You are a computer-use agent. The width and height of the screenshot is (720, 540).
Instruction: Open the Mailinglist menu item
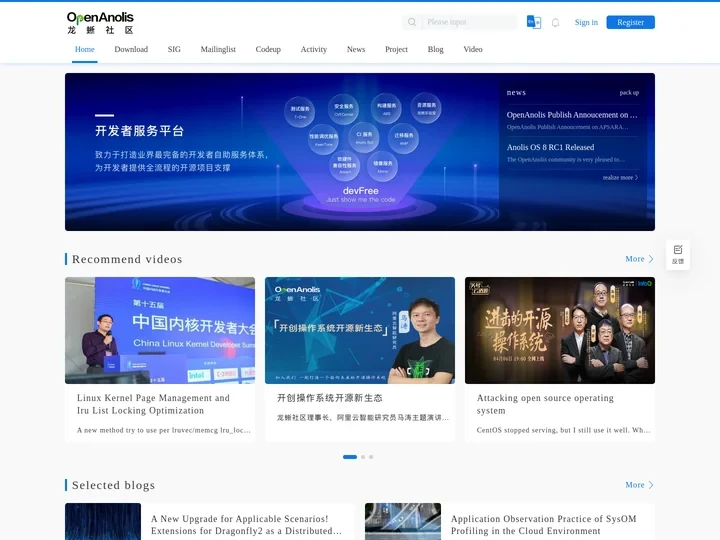point(218,49)
